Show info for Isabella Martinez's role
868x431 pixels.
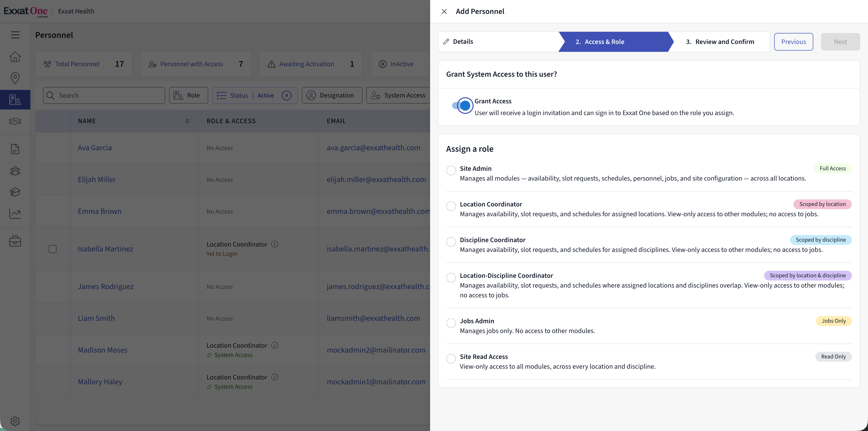click(275, 244)
